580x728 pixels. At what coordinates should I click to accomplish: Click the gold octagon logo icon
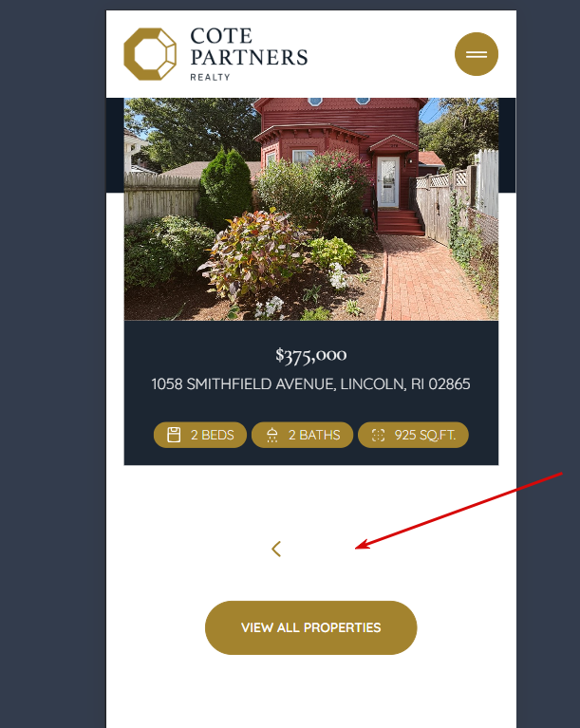[150, 54]
